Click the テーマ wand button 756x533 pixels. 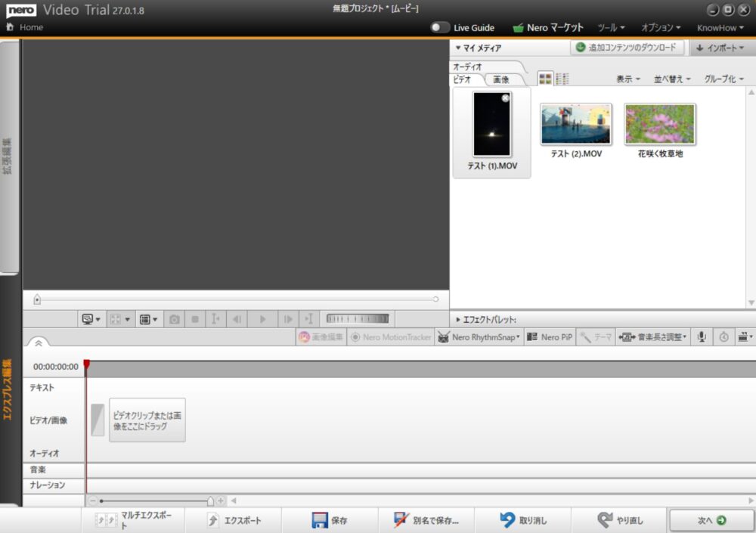coord(596,337)
